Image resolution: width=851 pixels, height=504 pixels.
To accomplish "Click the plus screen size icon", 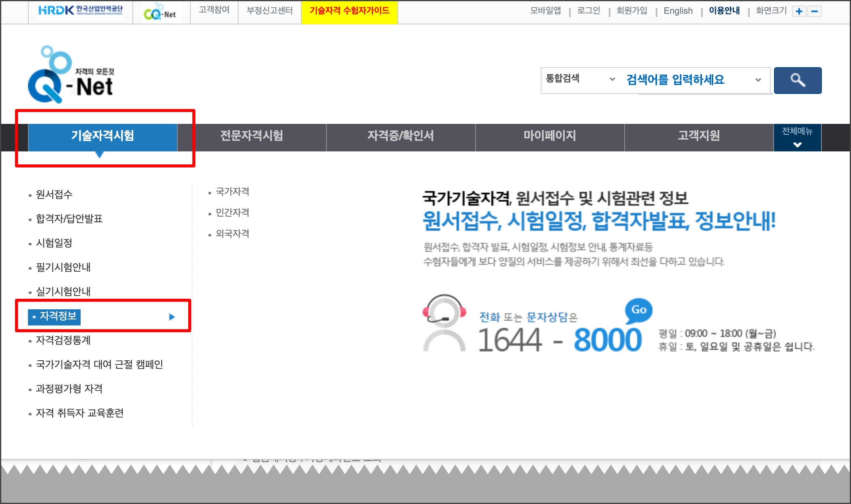I will [x=799, y=11].
